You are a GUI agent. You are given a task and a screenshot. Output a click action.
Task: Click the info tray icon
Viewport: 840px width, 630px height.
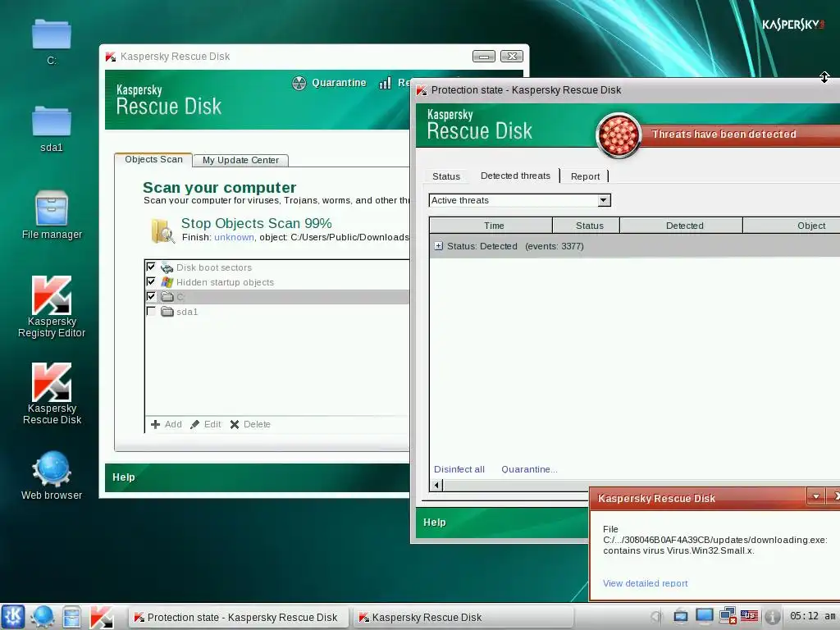pyautogui.click(x=772, y=617)
